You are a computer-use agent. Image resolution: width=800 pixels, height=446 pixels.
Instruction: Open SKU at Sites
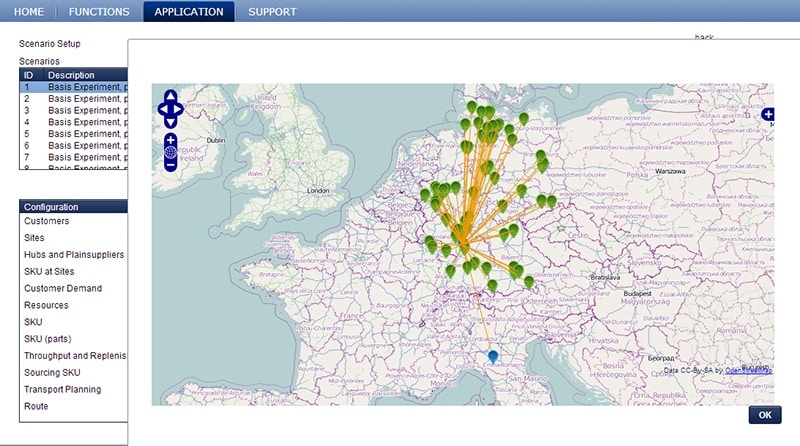pos(49,271)
